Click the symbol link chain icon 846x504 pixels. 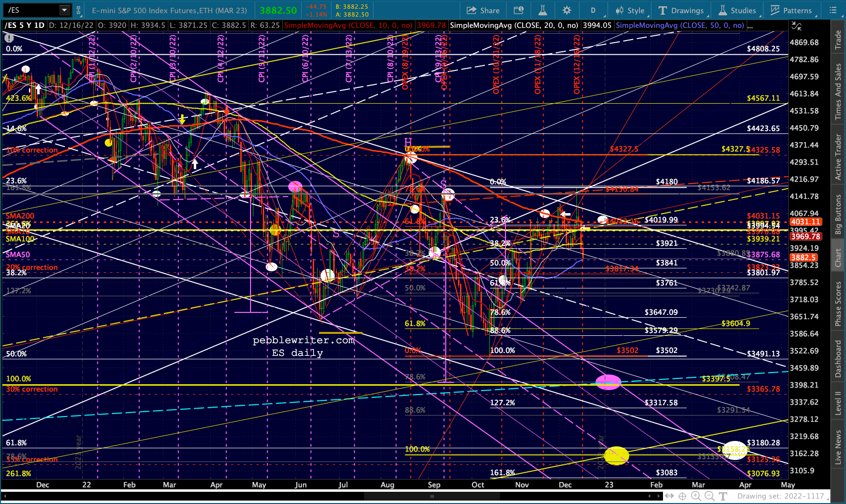pyautogui.click(x=78, y=10)
